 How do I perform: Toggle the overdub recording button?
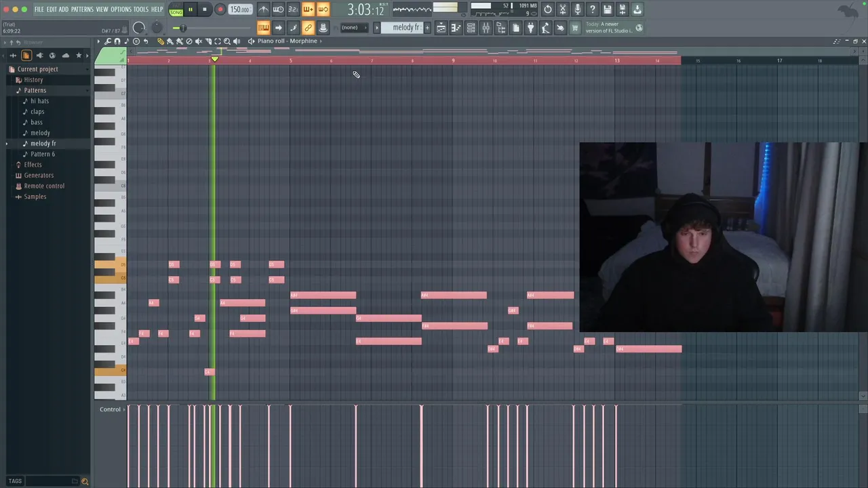(x=308, y=9)
